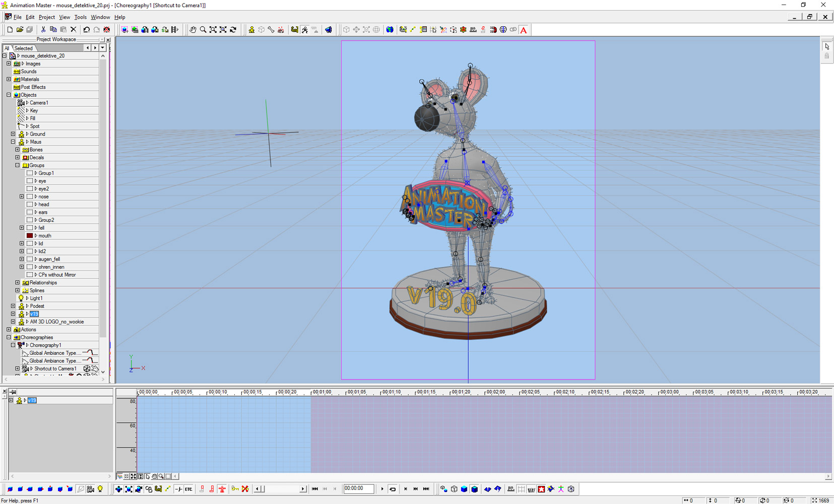Click the timeline horizontal scrollbar right arrow
Screen dimensions: 834x504
828,476
